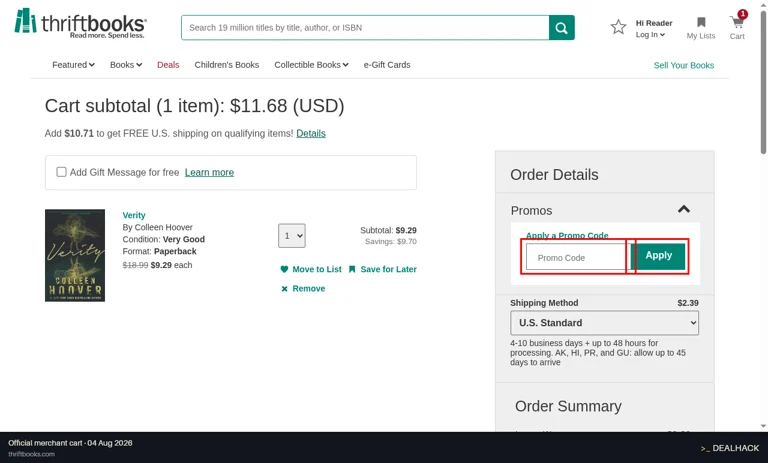768x463 pixels.
Task: Open the Log In dropdown
Action: point(650,35)
